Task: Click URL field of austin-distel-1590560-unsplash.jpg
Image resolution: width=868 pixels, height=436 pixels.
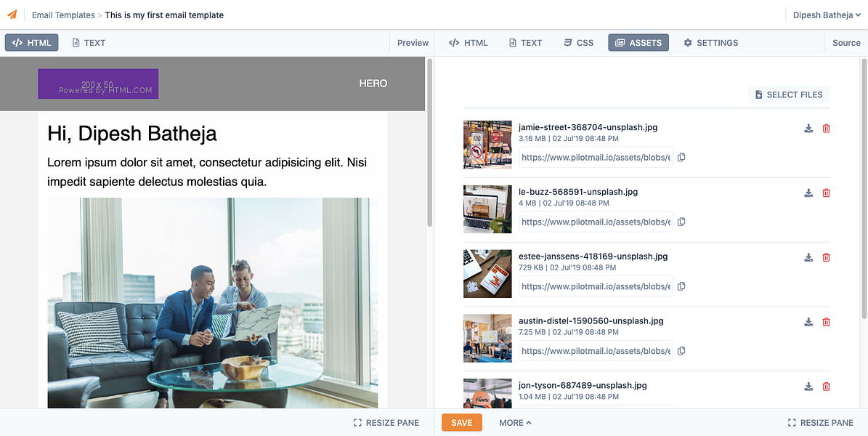Action: (596, 351)
